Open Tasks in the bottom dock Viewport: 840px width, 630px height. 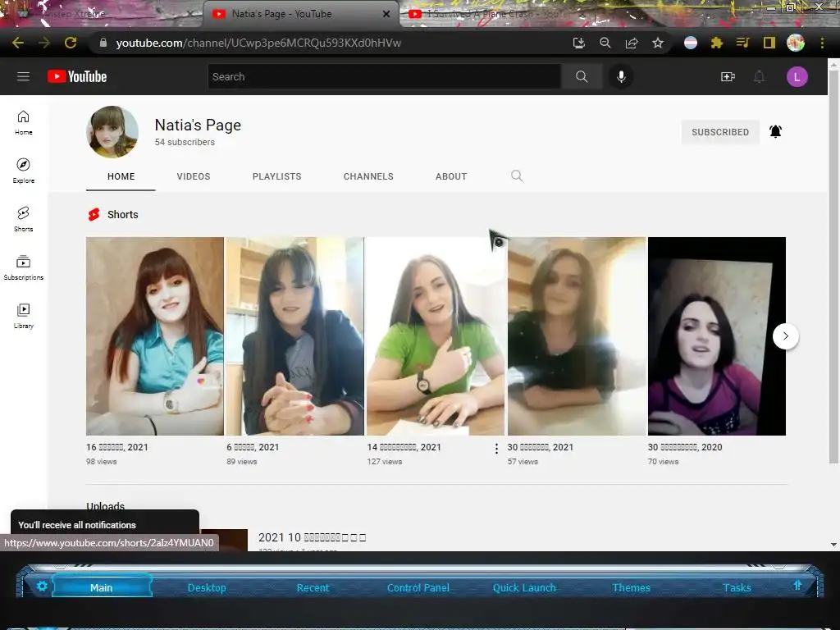(737, 587)
